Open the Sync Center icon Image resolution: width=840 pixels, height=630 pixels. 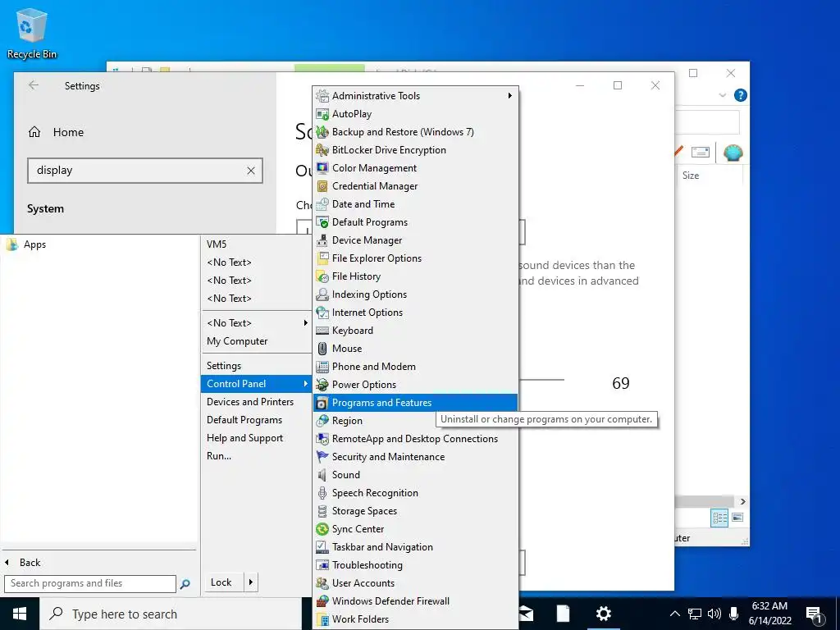(322, 529)
